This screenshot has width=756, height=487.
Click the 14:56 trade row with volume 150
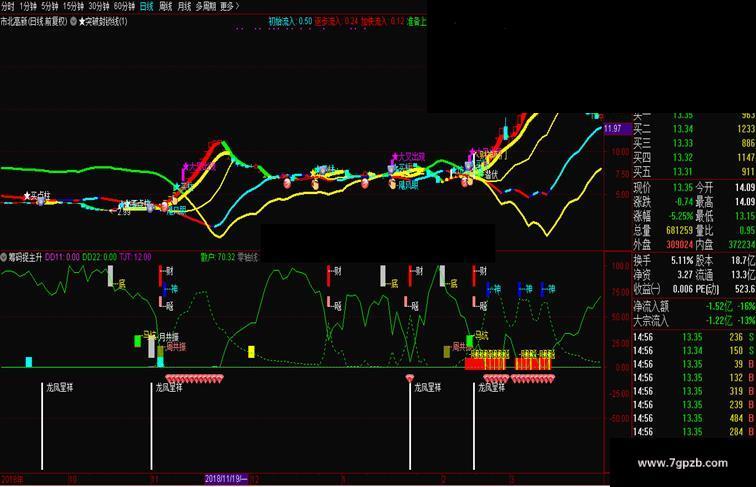point(694,351)
